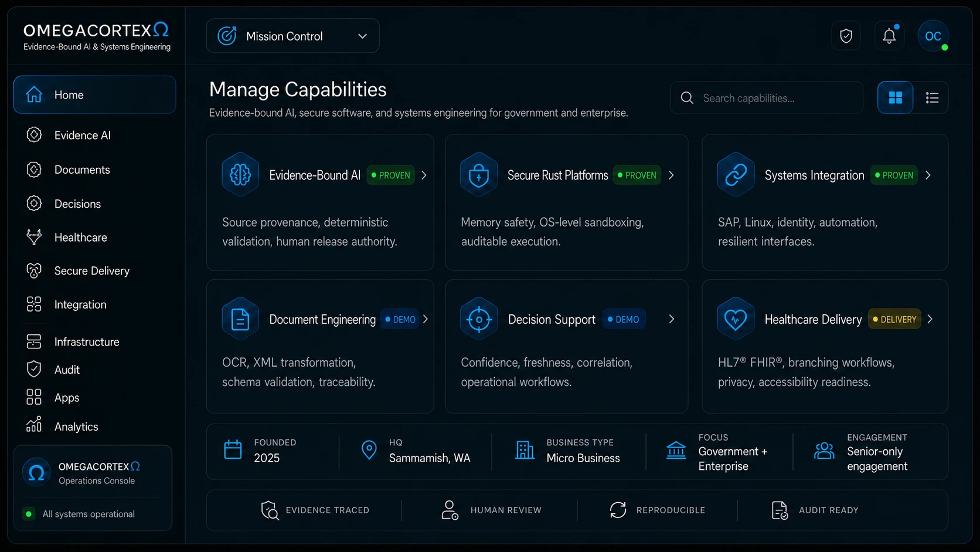Click the document icon on Document Engineering card
The width and height of the screenshot is (980, 552).
coord(240,319)
